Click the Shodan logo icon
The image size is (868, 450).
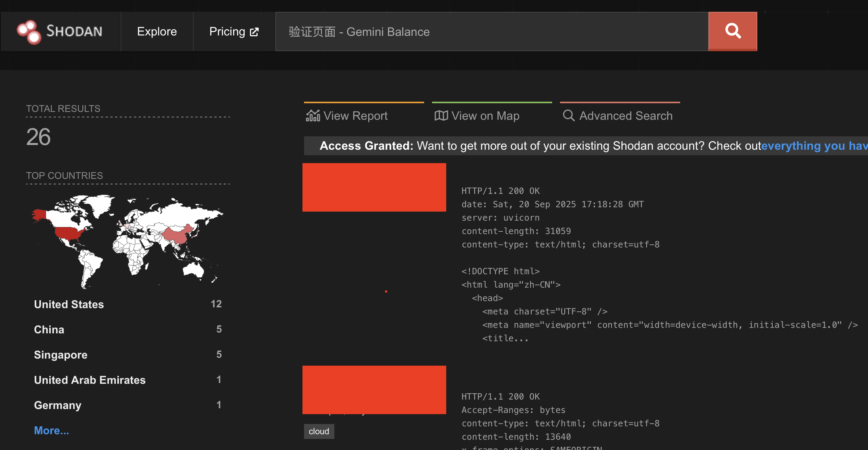point(29,32)
